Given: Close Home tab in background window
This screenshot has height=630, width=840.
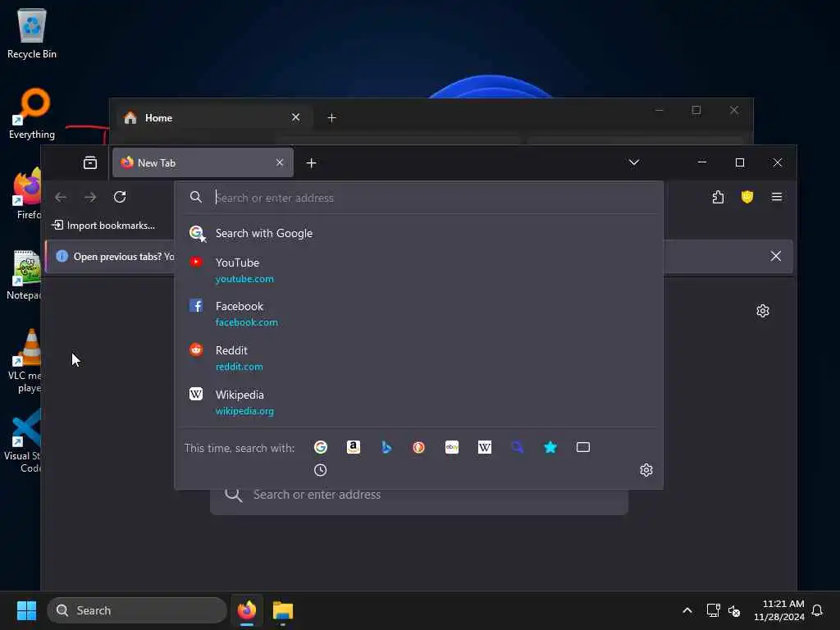Looking at the screenshot, I should [x=295, y=117].
